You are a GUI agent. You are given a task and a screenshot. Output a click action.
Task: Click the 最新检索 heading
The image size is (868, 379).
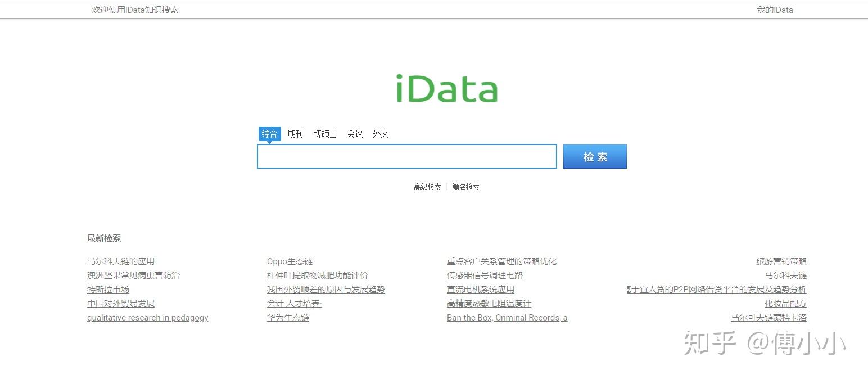tap(104, 238)
